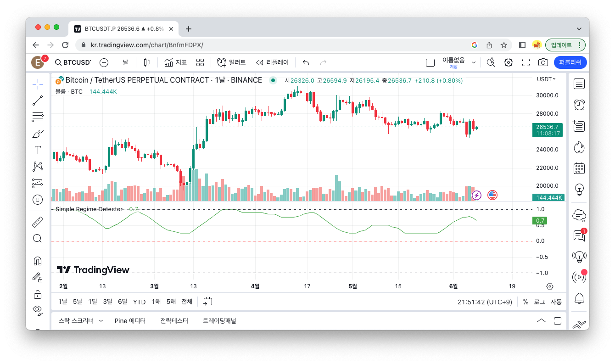Start bar replay with 리플레이
This screenshot has height=364, width=615.
tap(273, 62)
